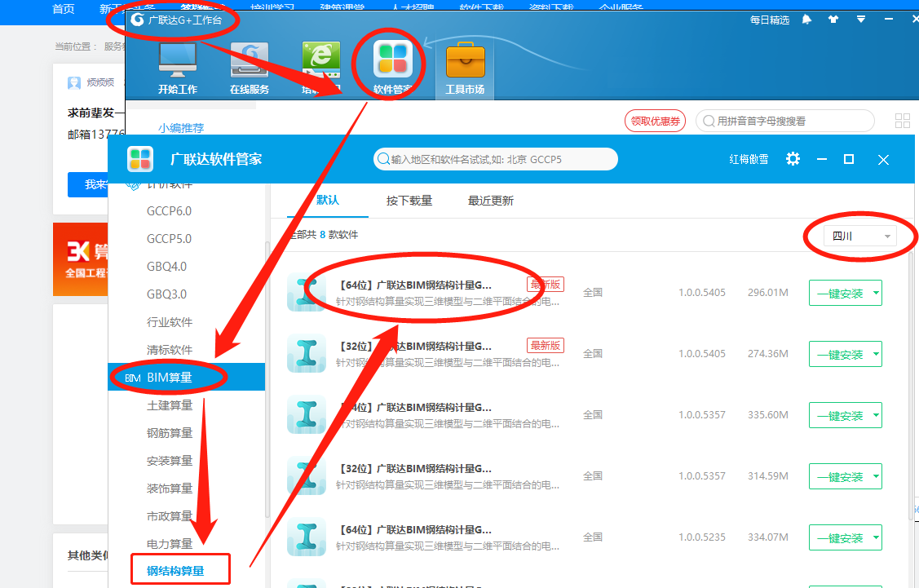The width and height of the screenshot is (919, 588).
Task: Click 一键安装 for 64位 1.0.0.5357
Action: click(x=840, y=415)
